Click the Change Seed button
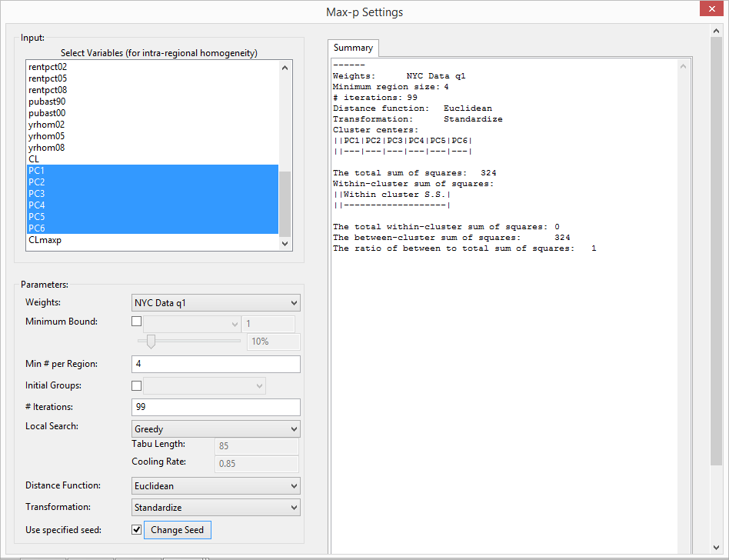729x560 pixels. (177, 529)
